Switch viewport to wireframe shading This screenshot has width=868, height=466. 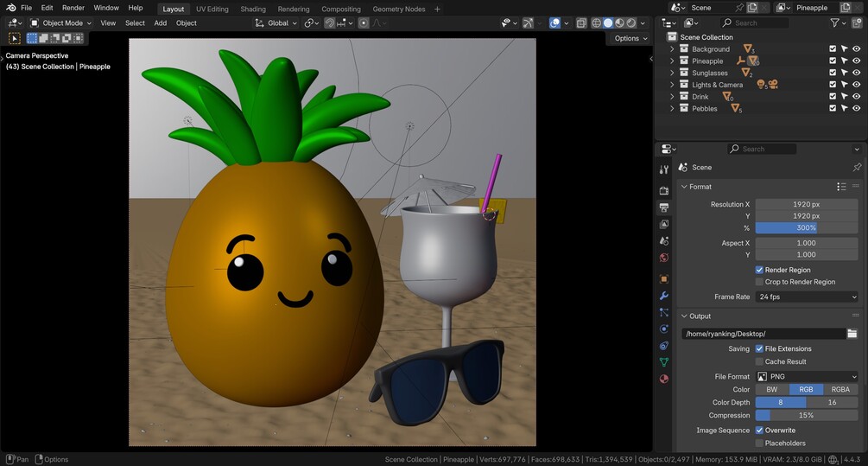pos(596,22)
